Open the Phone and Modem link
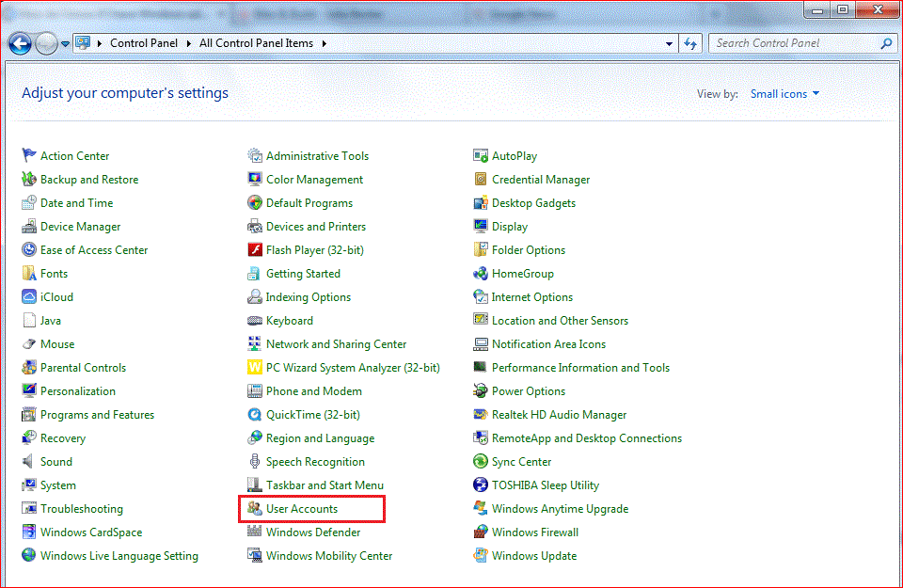The image size is (903, 588). point(314,391)
